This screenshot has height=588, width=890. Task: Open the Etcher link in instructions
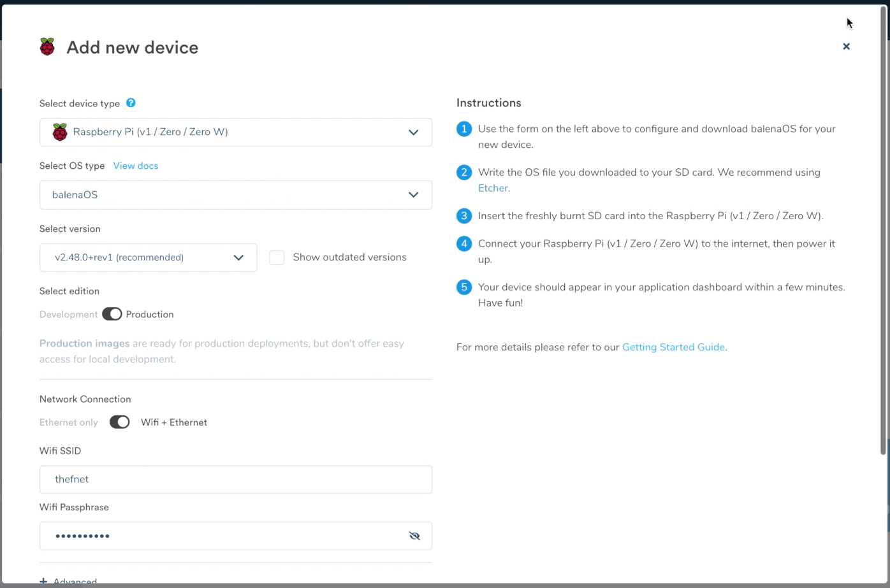point(493,188)
